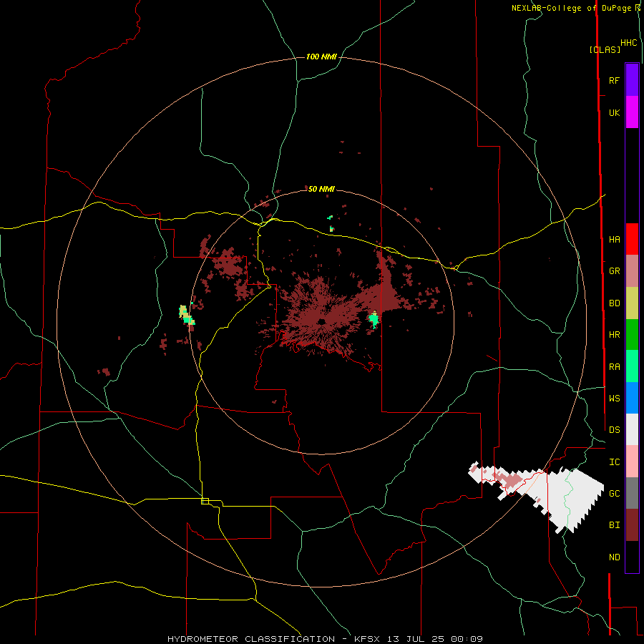Click the 'HYDROMETEOR CLASSIFICATION' footer title
Viewport: 644px width, 644px height.
(x=251, y=639)
